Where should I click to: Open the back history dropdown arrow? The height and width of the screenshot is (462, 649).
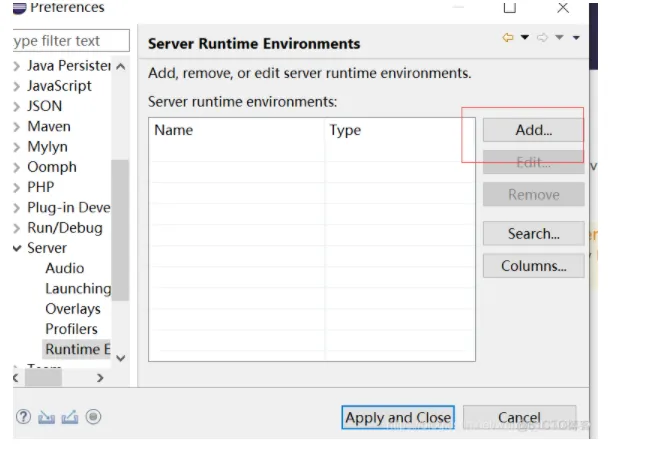point(525,38)
